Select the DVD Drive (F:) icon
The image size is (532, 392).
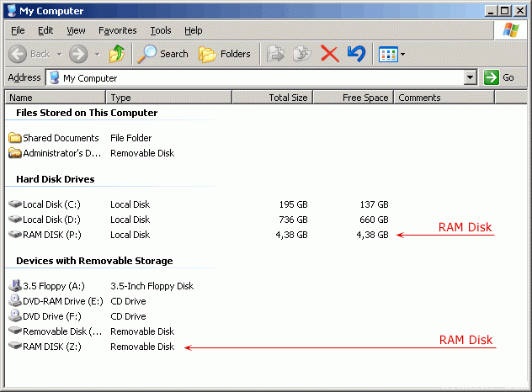tap(15, 315)
